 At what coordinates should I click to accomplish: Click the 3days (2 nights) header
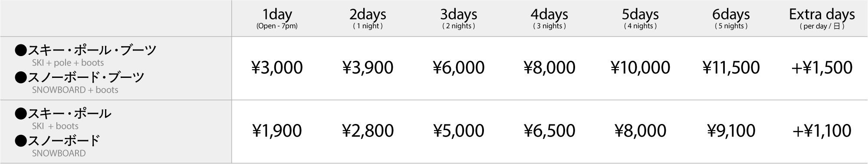459,19
